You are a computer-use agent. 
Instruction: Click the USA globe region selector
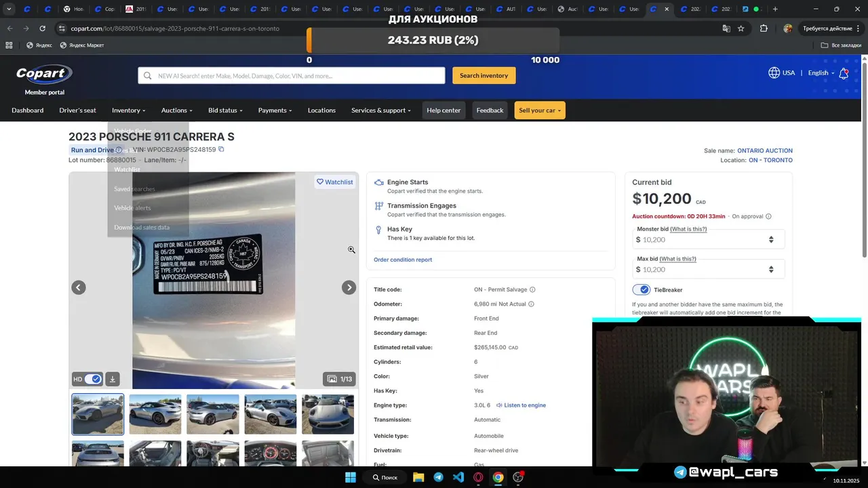[x=781, y=73]
